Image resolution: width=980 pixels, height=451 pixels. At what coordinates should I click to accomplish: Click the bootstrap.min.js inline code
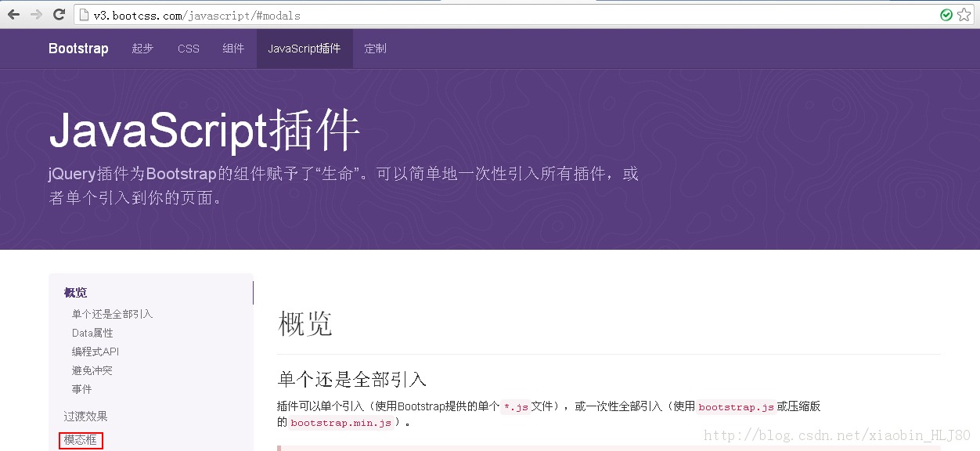tap(340, 423)
